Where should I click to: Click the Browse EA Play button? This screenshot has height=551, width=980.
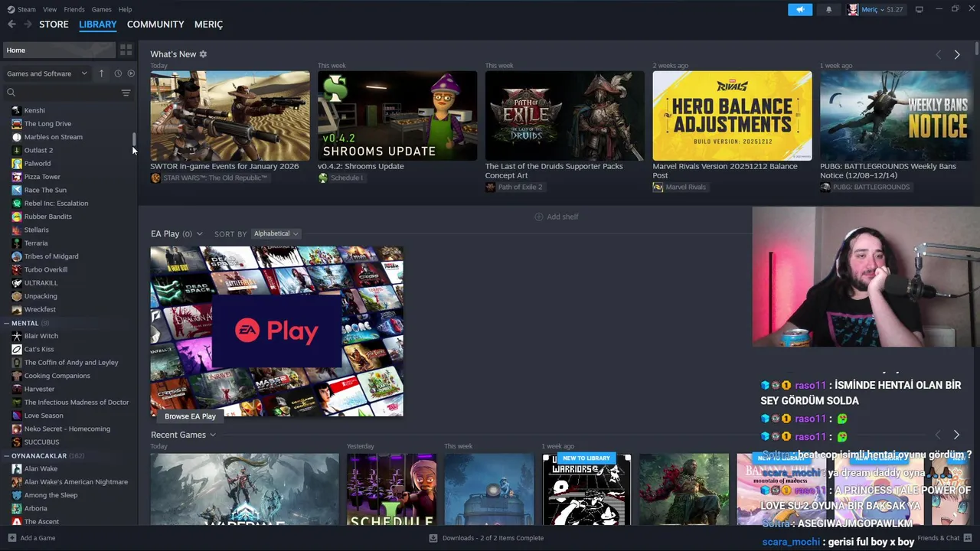click(x=190, y=416)
